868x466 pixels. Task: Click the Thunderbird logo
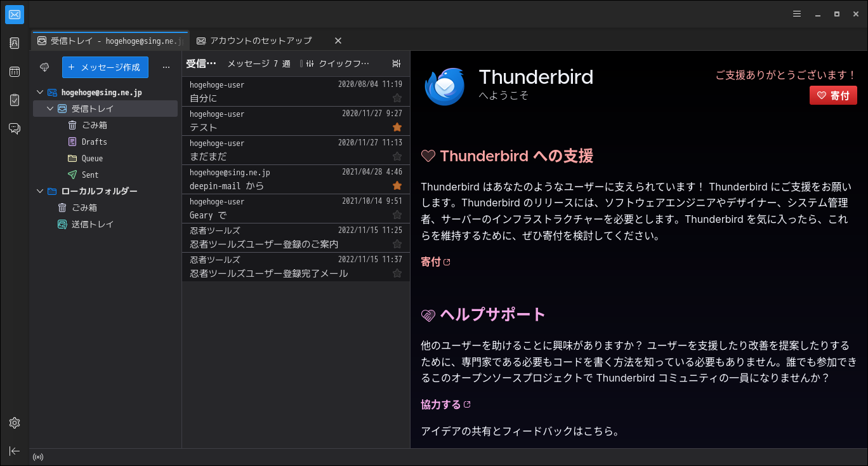click(x=445, y=86)
